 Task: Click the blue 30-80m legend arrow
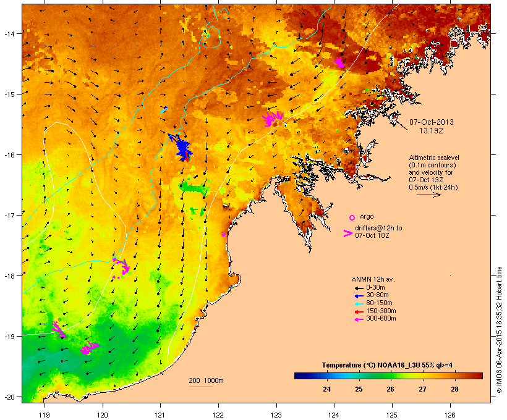click(359, 296)
